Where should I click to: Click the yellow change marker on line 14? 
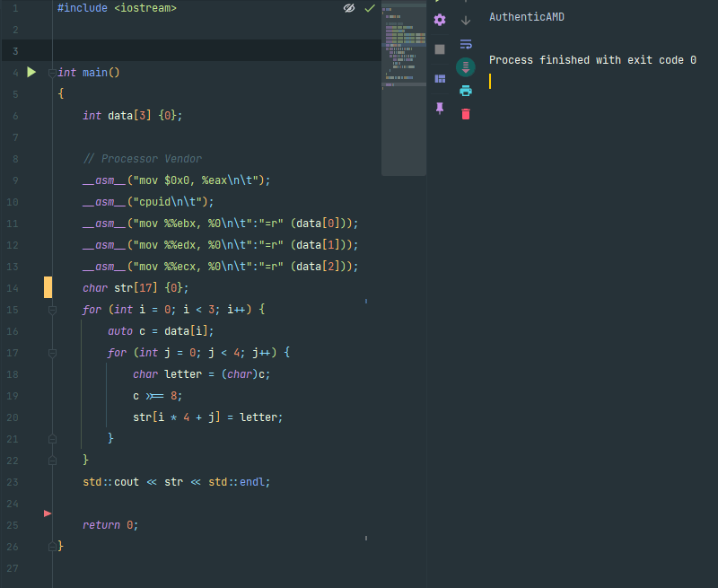tap(48, 287)
